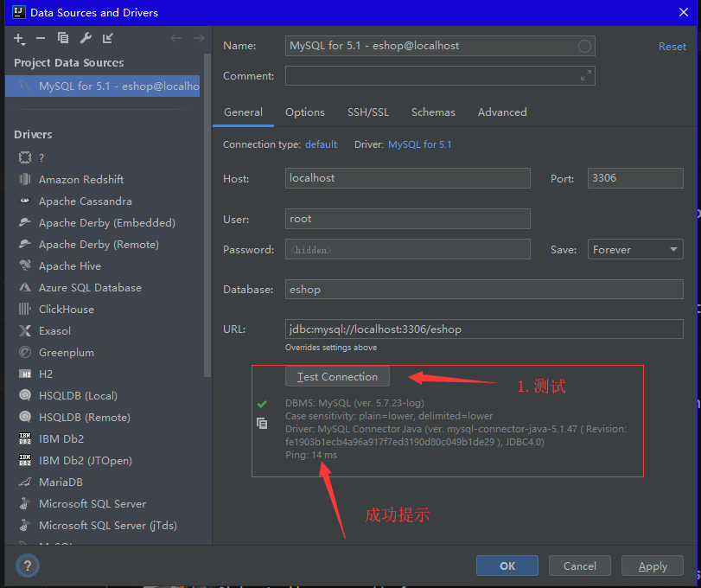Image resolution: width=701 pixels, height=588 pixels.
Task: Switch to the Options tab
Action: click(305, 112)
